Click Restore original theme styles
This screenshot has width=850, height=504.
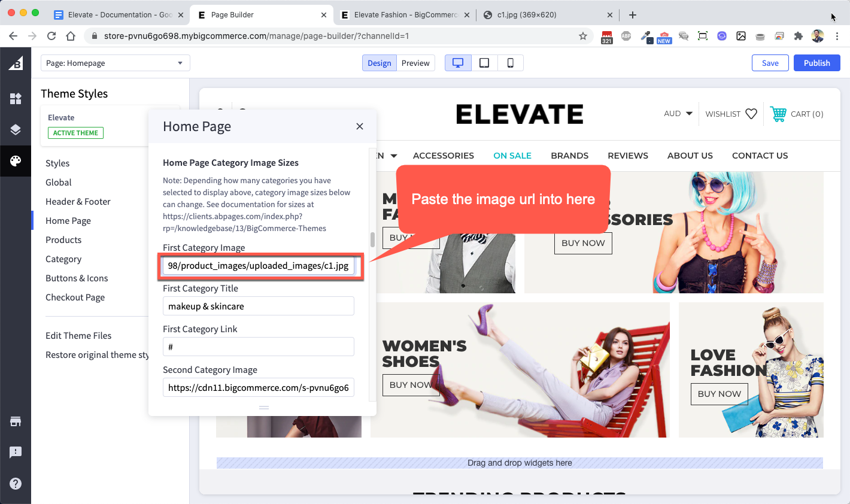[97, 355]
